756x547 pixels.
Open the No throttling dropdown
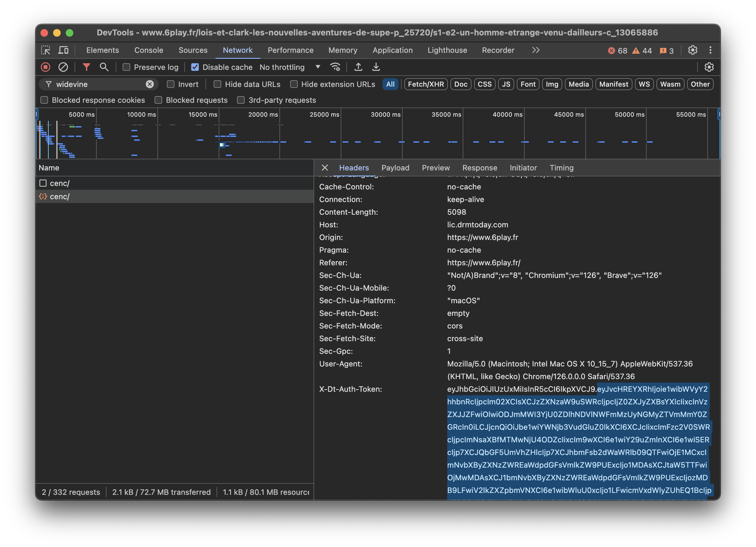pos(290,67)
